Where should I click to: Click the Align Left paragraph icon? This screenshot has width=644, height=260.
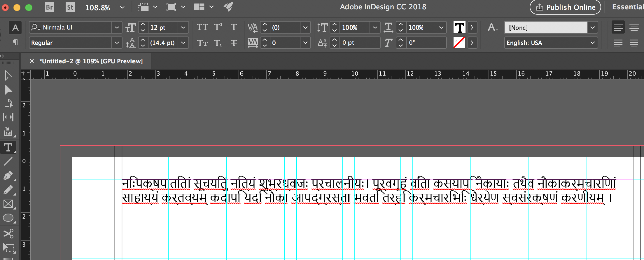pyautogui.click(x=618, y=27)
